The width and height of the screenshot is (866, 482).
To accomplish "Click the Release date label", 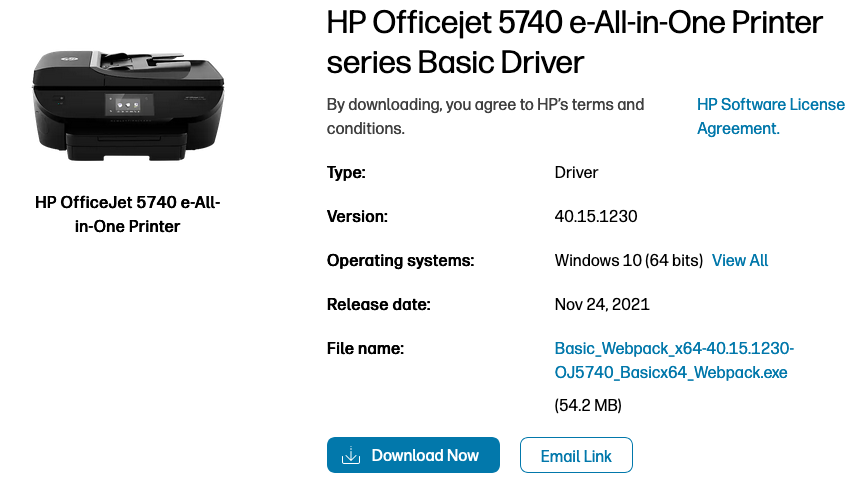I will [x=378, y=304].
